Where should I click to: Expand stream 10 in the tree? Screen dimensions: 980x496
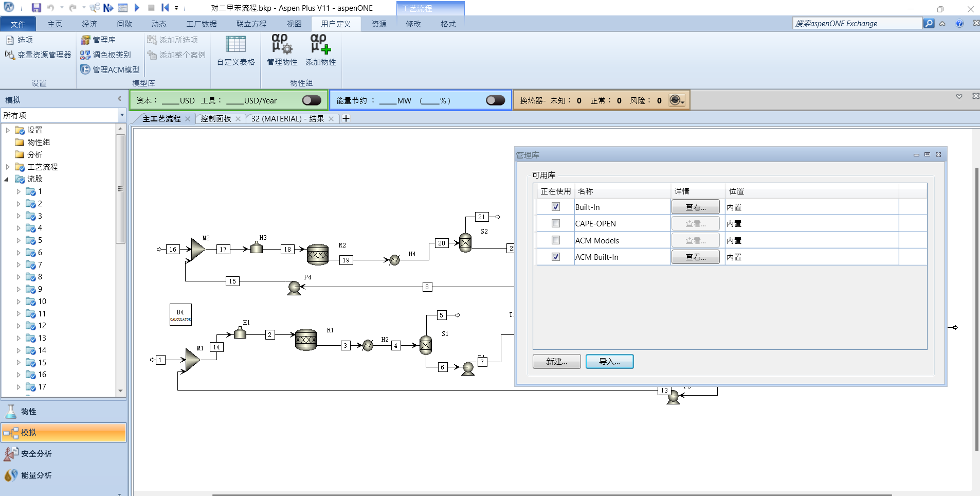19,302
